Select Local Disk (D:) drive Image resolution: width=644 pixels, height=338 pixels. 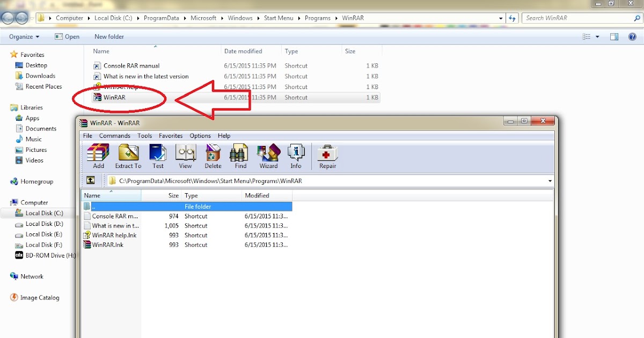coord(39,224)
